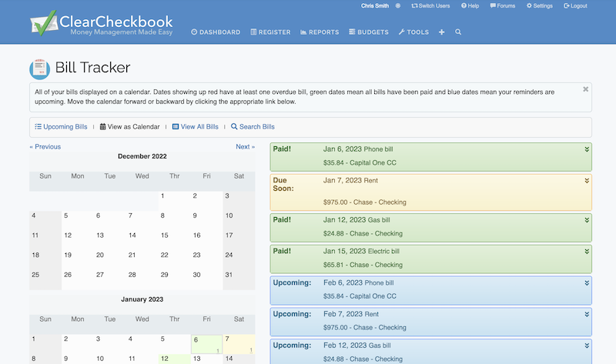The height and width of the screenshot is (364, 616).
Task: Dismiss the info message with the X
Action: click(585, 89)
